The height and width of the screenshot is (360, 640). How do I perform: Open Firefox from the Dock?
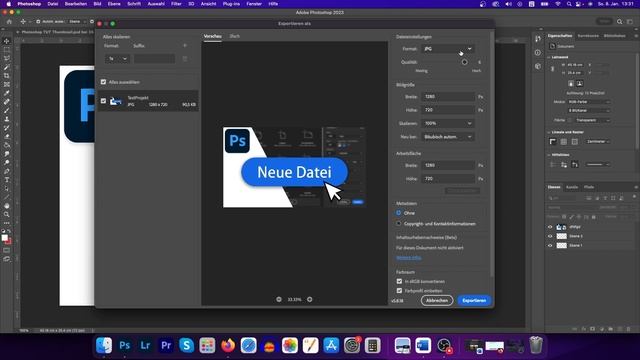point(228,346)
